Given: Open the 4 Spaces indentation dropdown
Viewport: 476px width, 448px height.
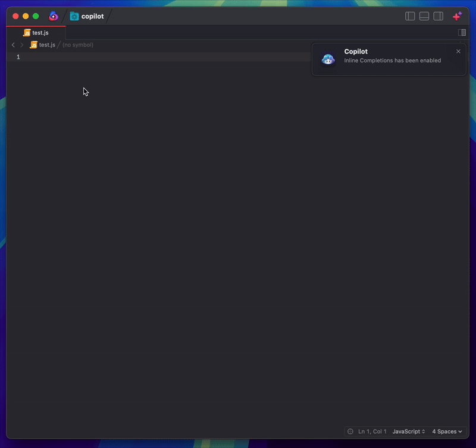Looking at the screenshot, I should (447, 431).
